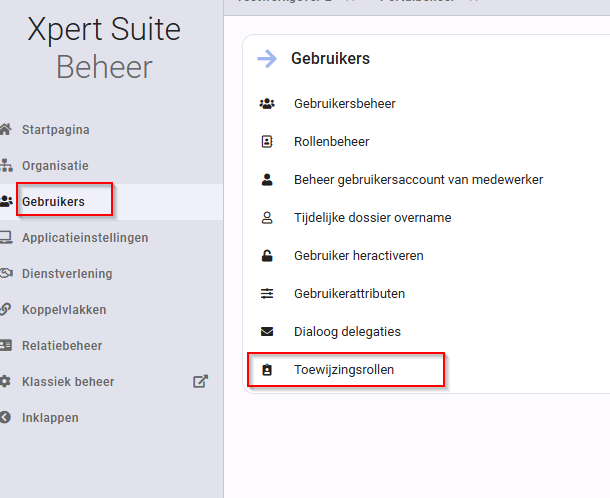The image size is (610, 498).
Task: Click the Gebruikersbeheer group icon
Action: (267, 104)
